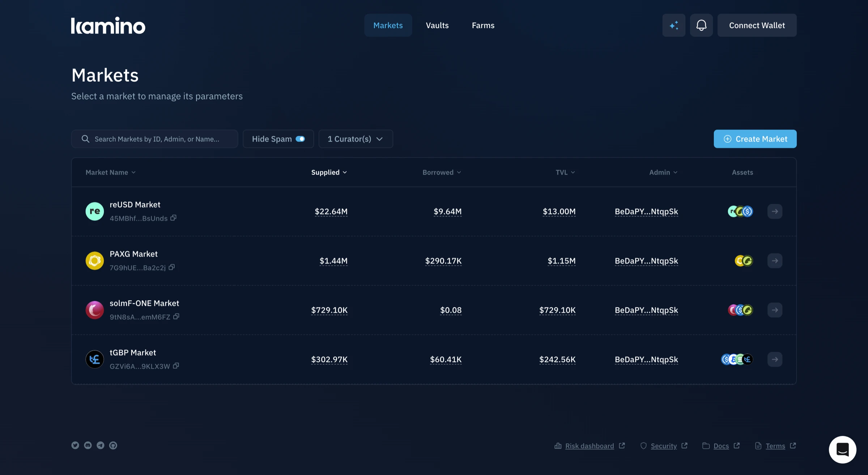Click the reUSD Market admin address BeDaPY...NtqpSk
The image size is (868, 475).
point(646,211)
